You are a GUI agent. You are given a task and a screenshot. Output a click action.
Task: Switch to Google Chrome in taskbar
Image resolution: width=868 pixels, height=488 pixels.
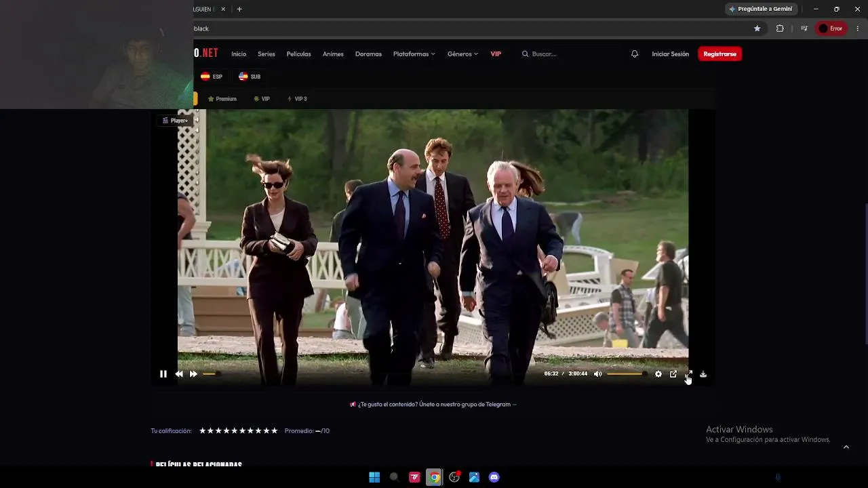(435, 477)
